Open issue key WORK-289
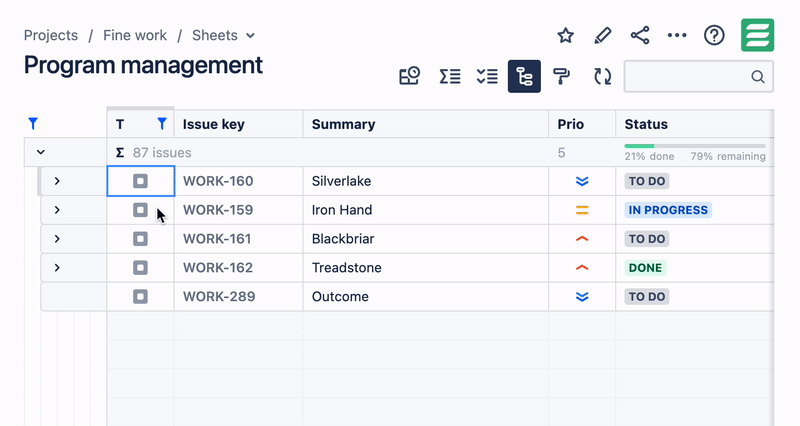Viewport: 800px width, 426px height. [x=219, y=296]
